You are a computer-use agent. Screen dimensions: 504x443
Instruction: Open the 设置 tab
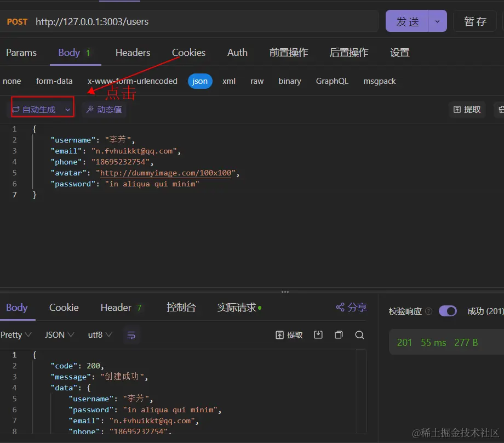tap(399, 53)
